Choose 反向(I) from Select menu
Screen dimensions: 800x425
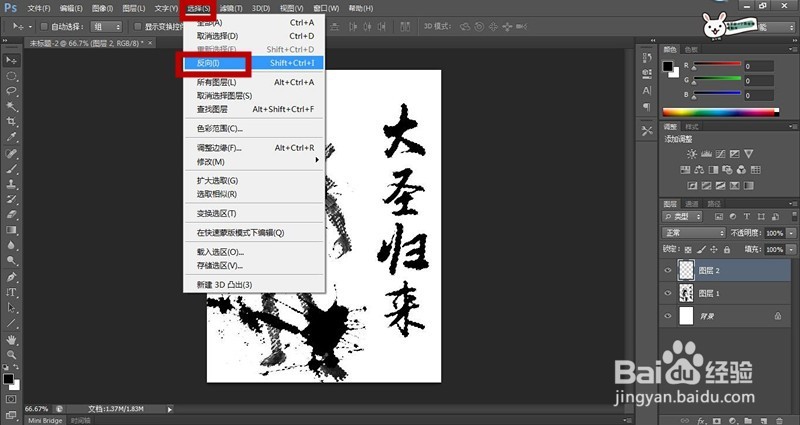(254, 63)
